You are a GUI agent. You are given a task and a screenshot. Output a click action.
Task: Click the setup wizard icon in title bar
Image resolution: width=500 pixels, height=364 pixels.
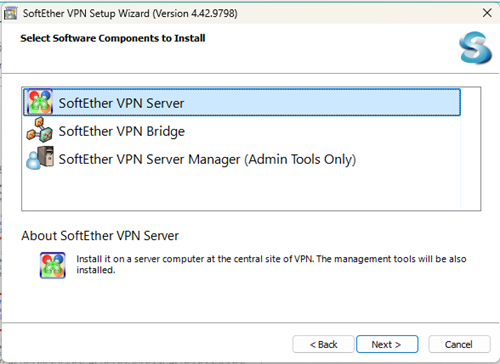[x=10, y=14]
